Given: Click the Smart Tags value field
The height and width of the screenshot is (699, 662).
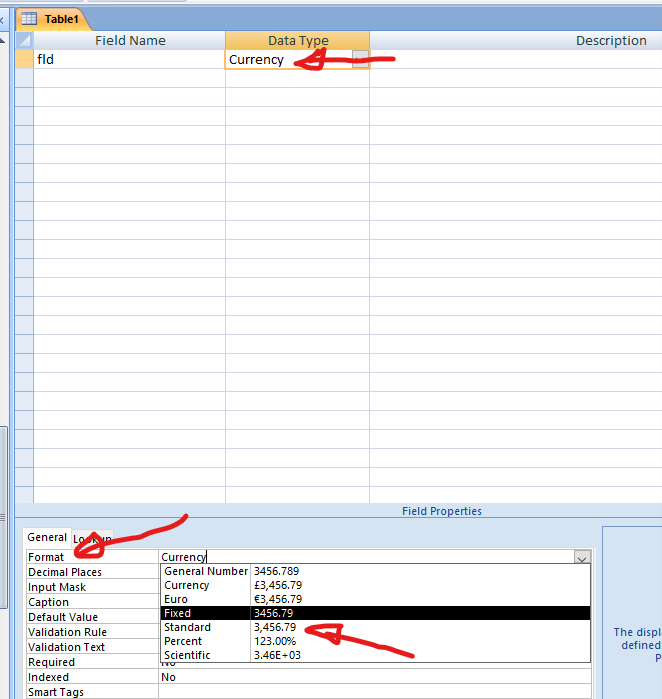Looking at the screenshot, I should tap(375, 692).
